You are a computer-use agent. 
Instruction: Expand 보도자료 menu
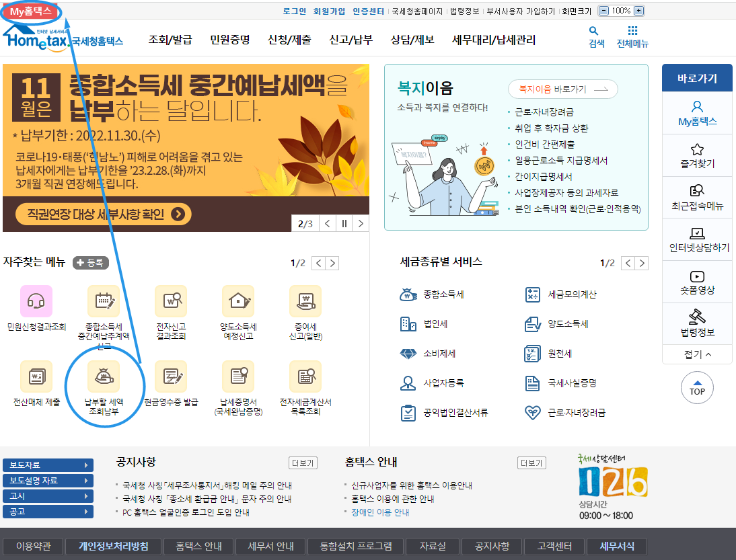click(x=48, y=465)
